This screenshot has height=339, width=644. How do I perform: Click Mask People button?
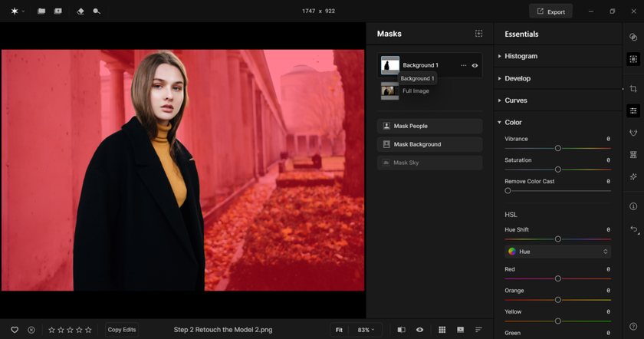coord(429,126)
